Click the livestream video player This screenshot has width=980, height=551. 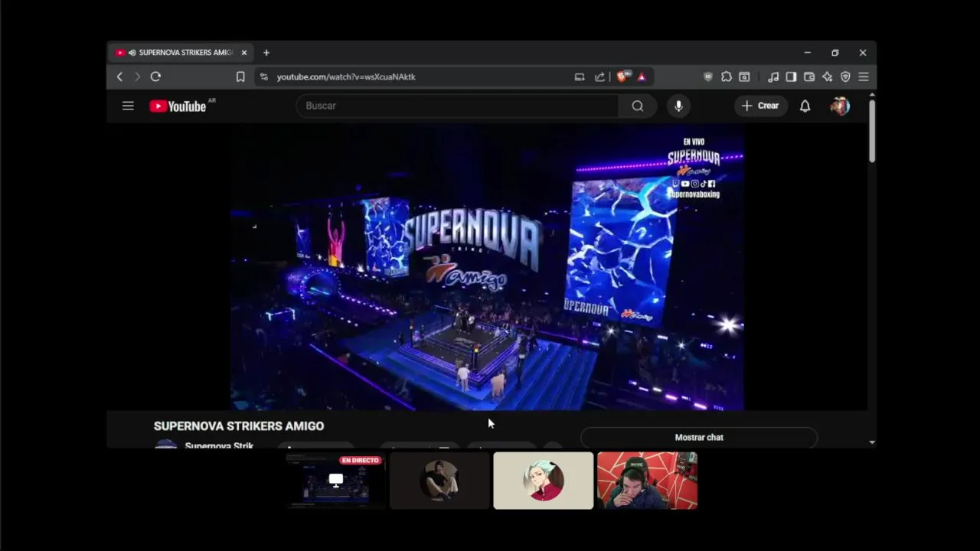[x=487, y=268]
